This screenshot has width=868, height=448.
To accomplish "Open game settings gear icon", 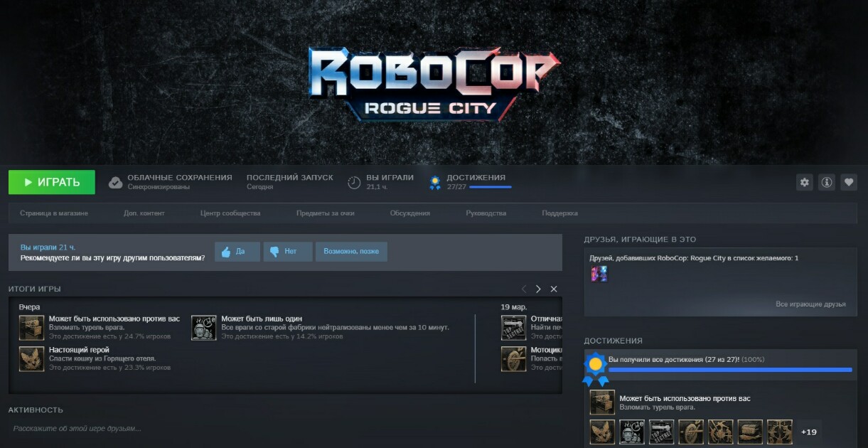I will coord(805,182).
